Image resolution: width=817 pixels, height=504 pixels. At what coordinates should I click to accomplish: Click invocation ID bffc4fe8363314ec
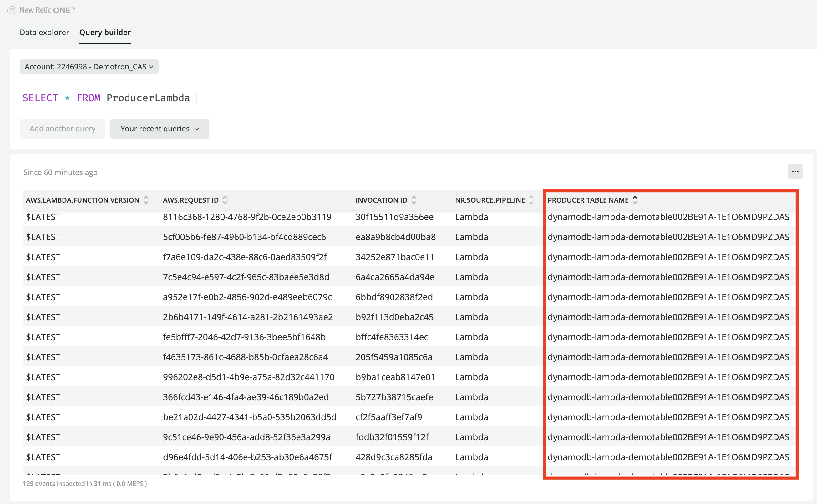coord(392,337)
